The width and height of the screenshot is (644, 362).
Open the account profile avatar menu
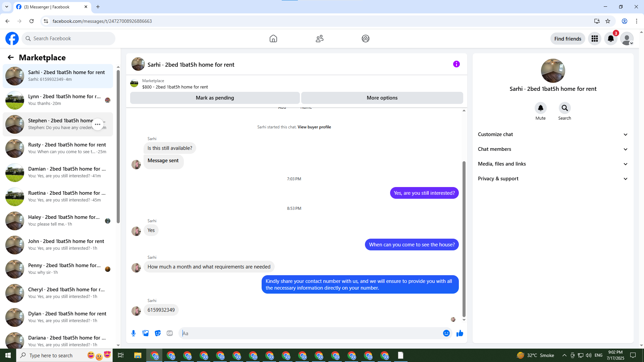tap(627, 39)
